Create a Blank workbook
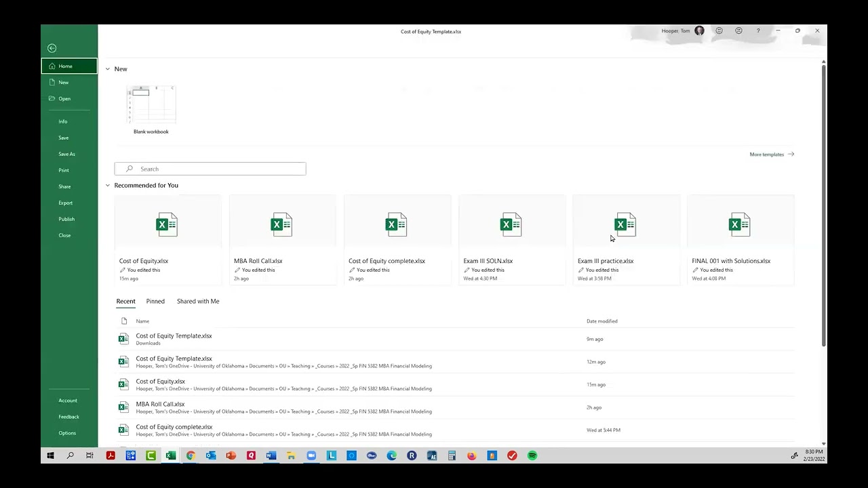This screenshot has height=488, width=868. pos(151,110)
